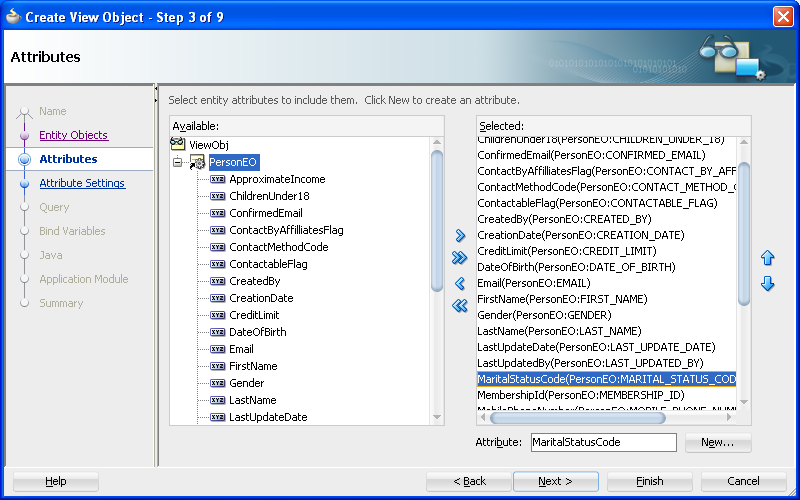Click the attribute icon beside LastName
Viewport: 800px width, 500px height.
(218, 400)
